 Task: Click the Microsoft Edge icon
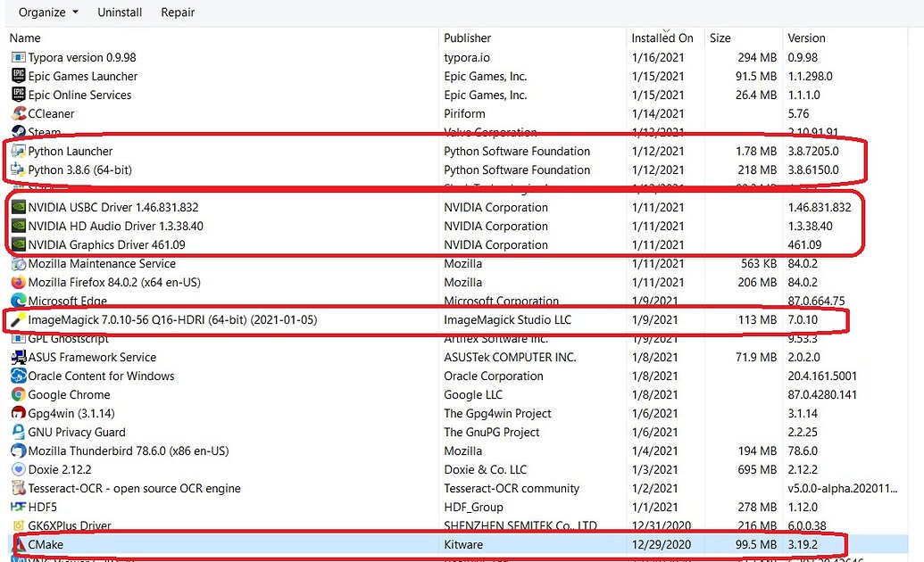[x=18, y=301]
